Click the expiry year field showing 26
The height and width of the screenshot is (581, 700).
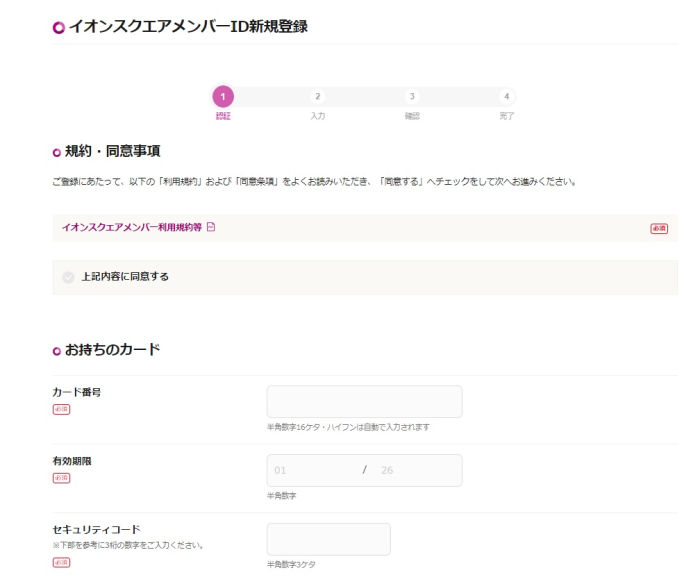pos(415,470)
